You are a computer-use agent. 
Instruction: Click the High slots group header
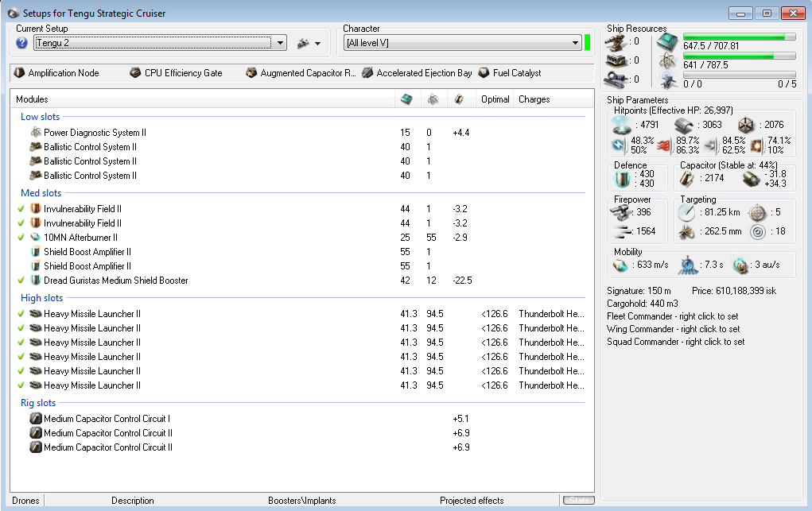coord(42,298)
